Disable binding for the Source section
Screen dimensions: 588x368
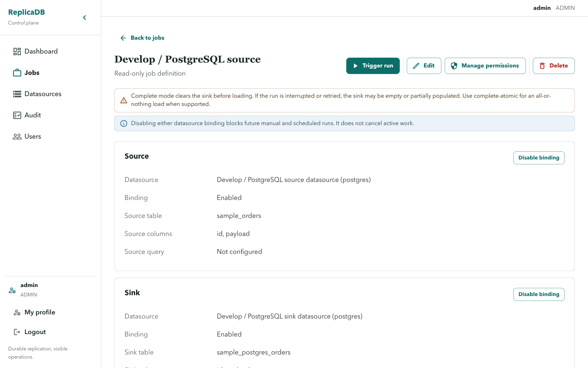coord(539,158)
